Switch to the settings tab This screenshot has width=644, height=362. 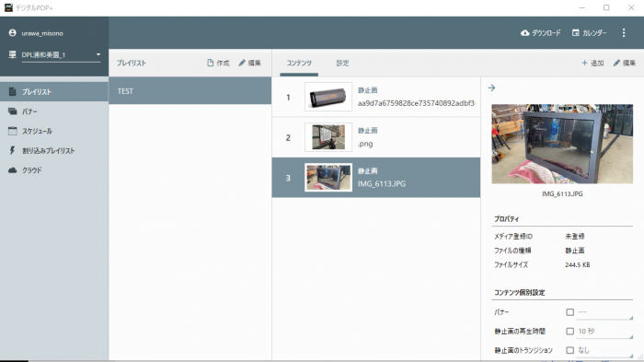pos(342,63)
